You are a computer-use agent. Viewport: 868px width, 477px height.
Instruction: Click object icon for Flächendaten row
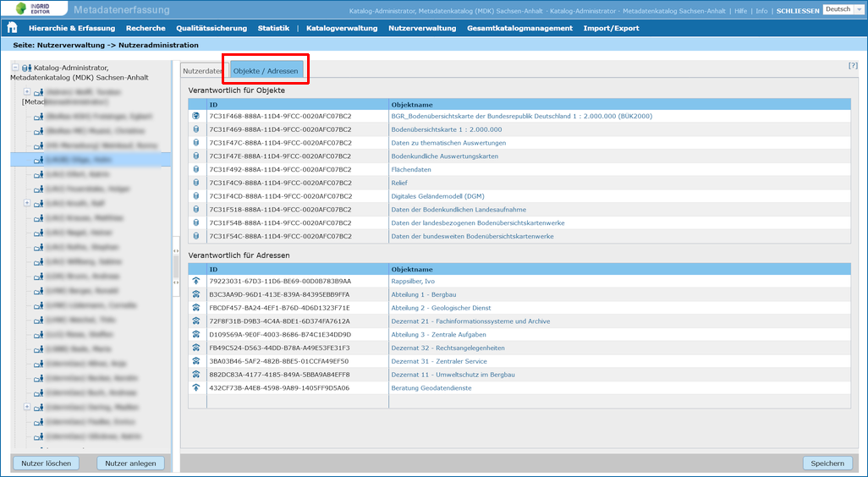pos(196,169)
